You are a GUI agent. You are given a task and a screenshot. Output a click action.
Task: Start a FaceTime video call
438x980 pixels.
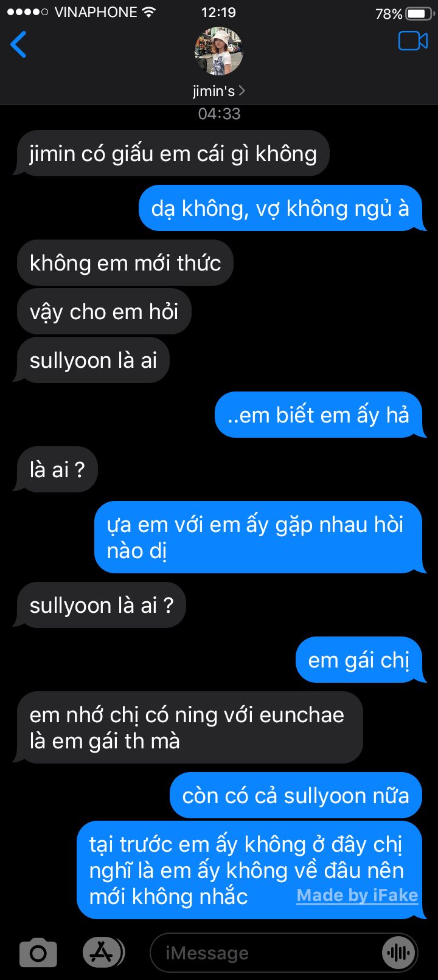click(413, 41)
